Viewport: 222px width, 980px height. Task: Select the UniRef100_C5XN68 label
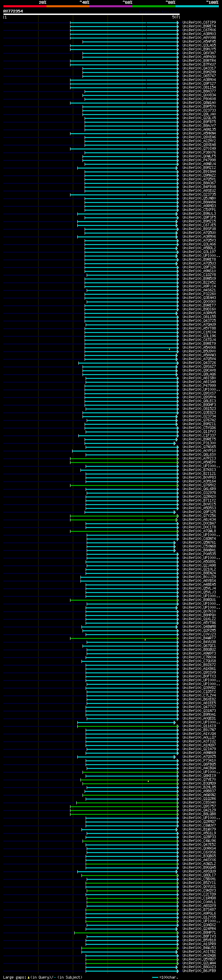click(x=199, y=546)
